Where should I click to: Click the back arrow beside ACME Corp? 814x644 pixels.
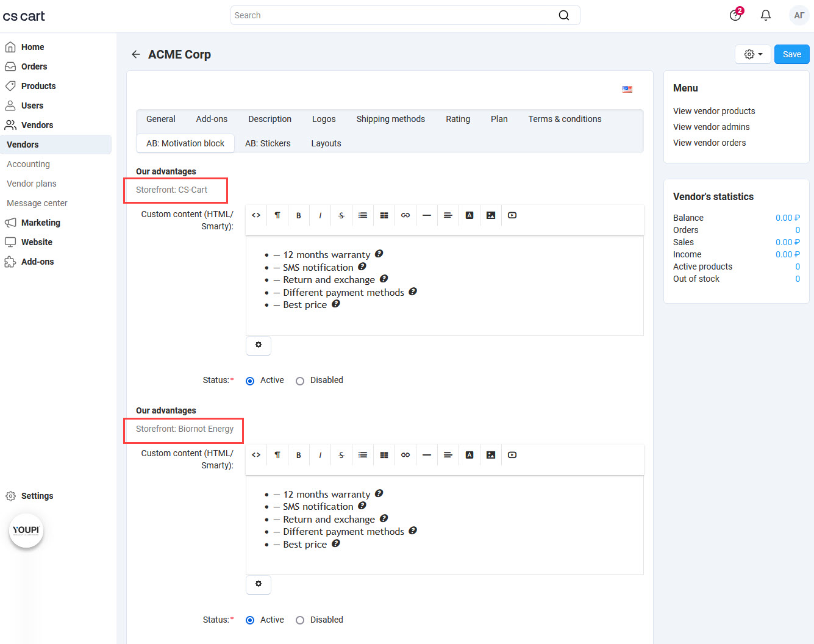pos(135,54)
